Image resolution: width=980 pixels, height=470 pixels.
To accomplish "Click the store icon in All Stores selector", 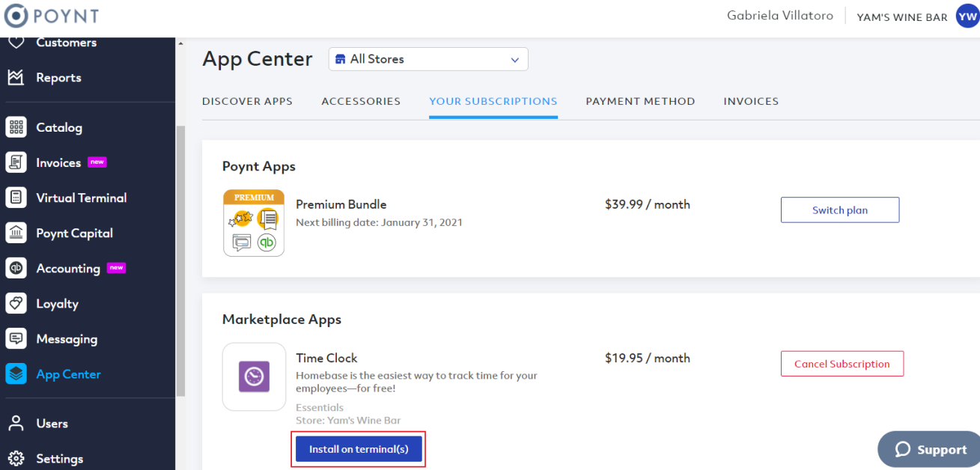I will coord(341,59).
